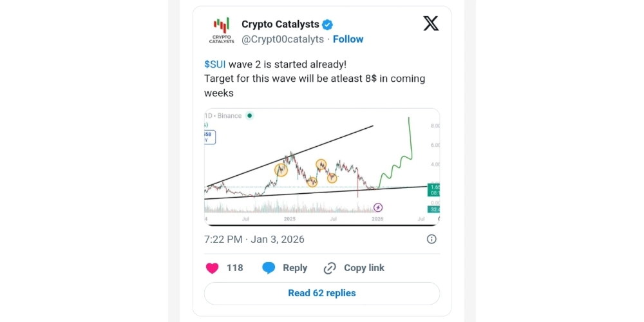Click the Reply text label
The height and width of the screenshot is (322, 644).
pyautogui.click(x=295, y=268)
